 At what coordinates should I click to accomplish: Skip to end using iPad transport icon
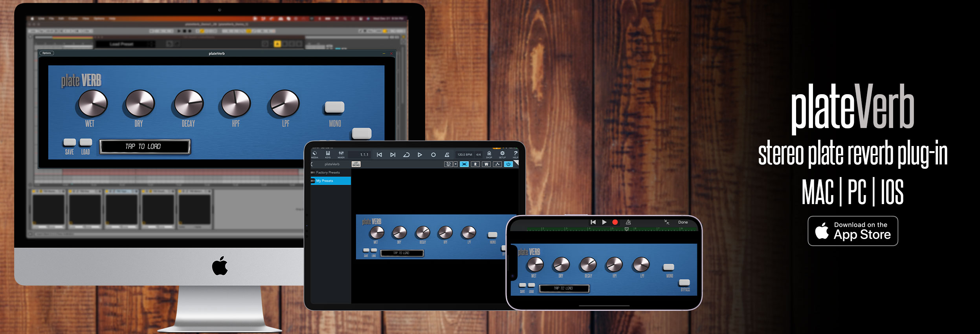pyautogui.click(x=393, y=155)
